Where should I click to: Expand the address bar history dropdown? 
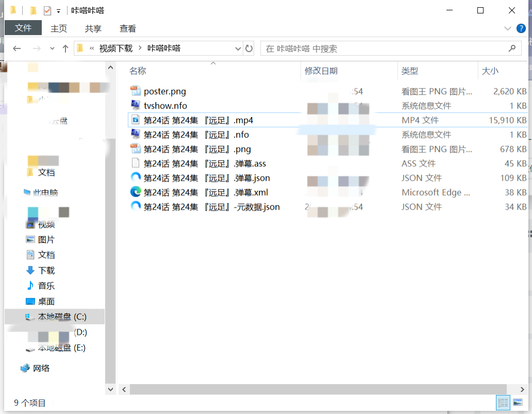coord(238,48)
